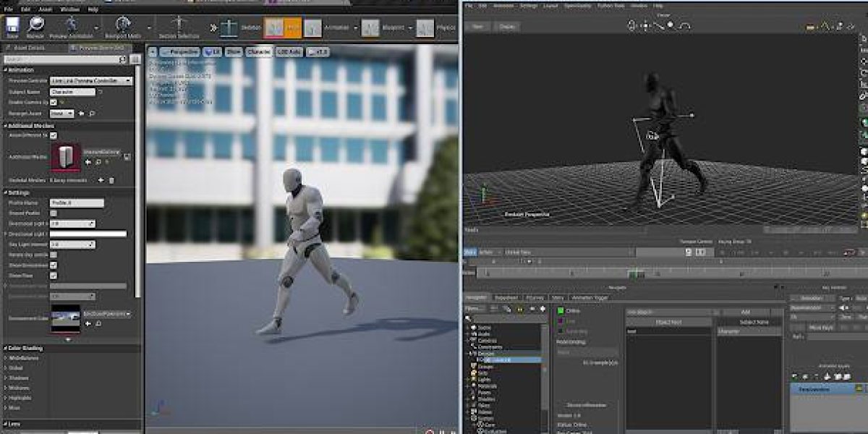Switch to Skeleton editor mode icon

tap(229, 28)
